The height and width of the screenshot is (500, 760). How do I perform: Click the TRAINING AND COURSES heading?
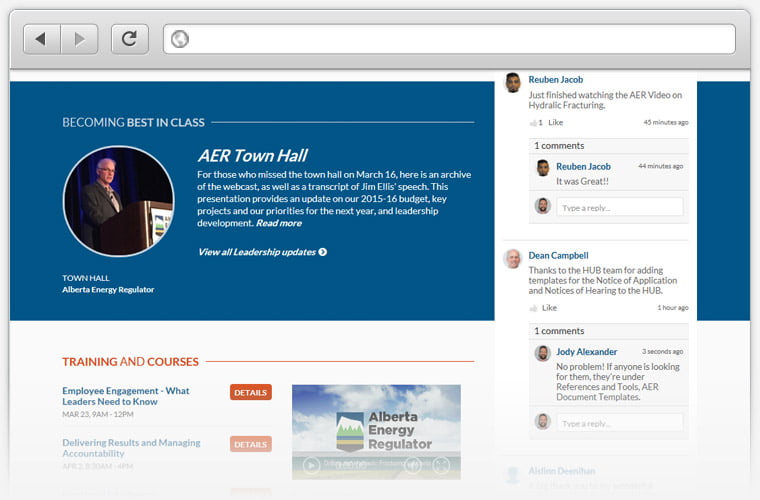coord(130,362)
